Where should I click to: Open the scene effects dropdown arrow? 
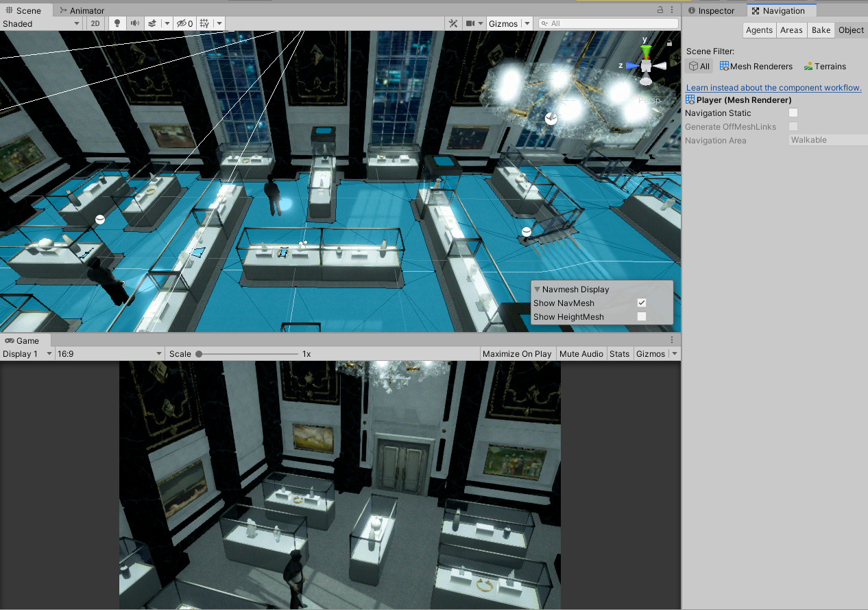click(167, 23)
